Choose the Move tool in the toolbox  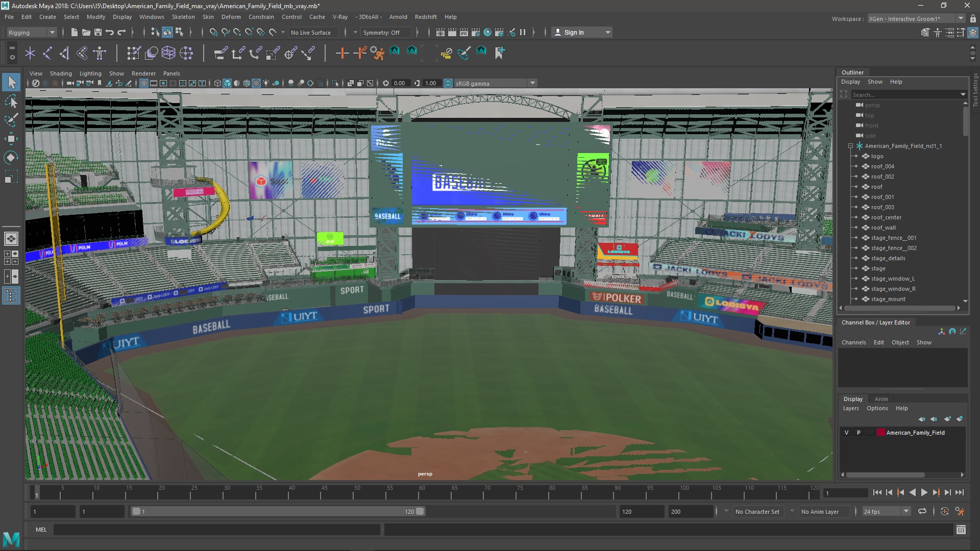point(11,139)
